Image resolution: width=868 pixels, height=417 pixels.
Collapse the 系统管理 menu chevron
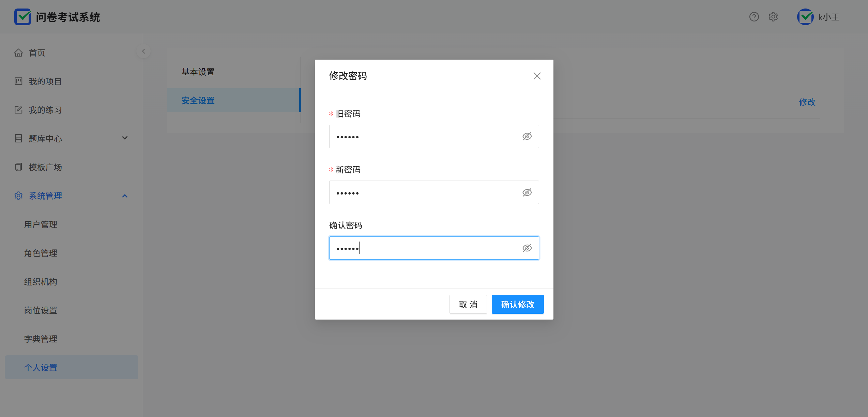125,196
